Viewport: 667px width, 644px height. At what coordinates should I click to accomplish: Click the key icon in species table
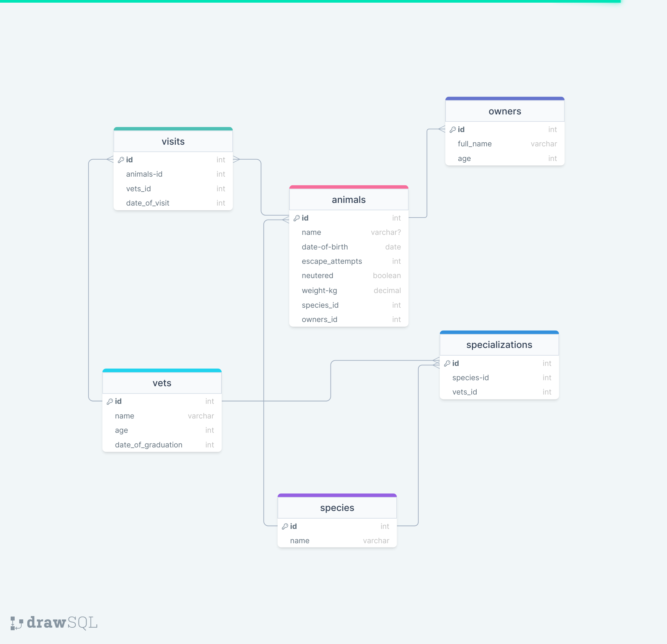(285, 526)
